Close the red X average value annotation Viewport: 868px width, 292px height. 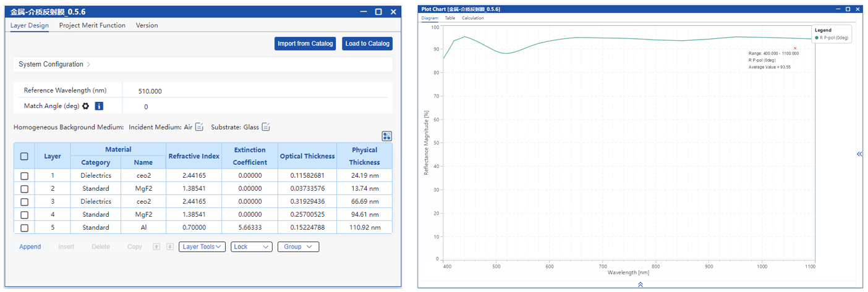tap(795, 48)
